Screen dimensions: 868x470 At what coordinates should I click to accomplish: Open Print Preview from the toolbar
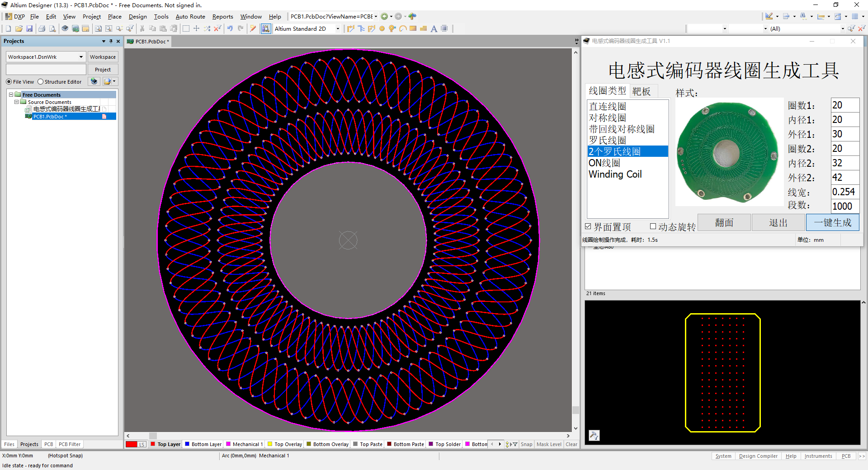point(52,28)
